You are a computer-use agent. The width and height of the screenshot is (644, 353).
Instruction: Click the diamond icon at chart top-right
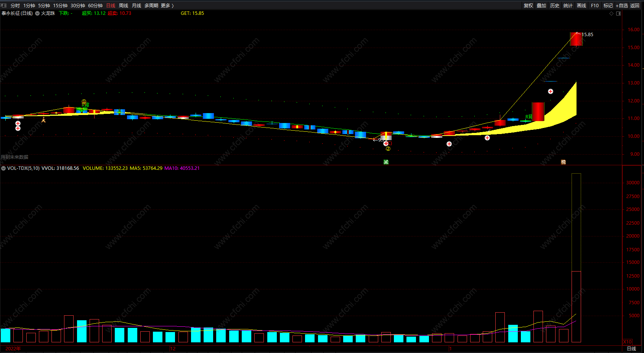pos(612,13)
